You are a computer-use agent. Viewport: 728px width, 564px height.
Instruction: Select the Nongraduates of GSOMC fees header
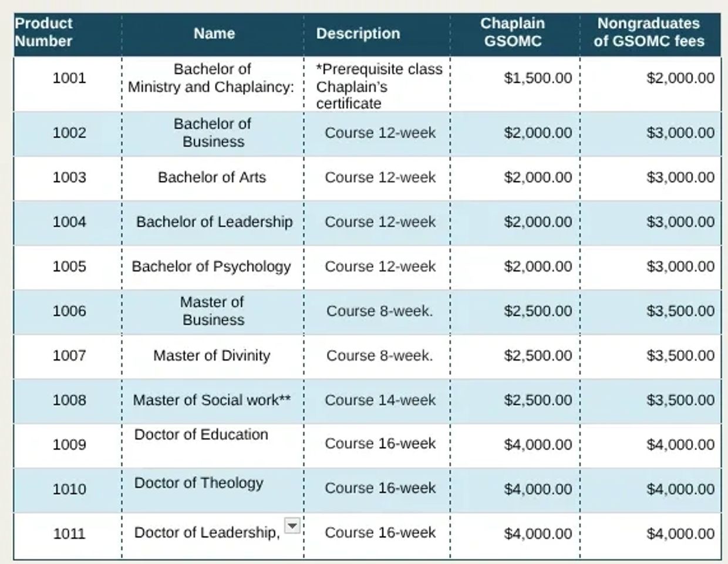click(648, 32)
